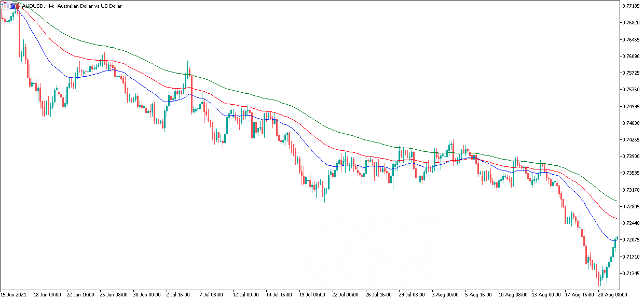Click the 13 Aug 00:00 time label
Image resolution: width=644 pixels, height=299 pixels.
point(545,294)
